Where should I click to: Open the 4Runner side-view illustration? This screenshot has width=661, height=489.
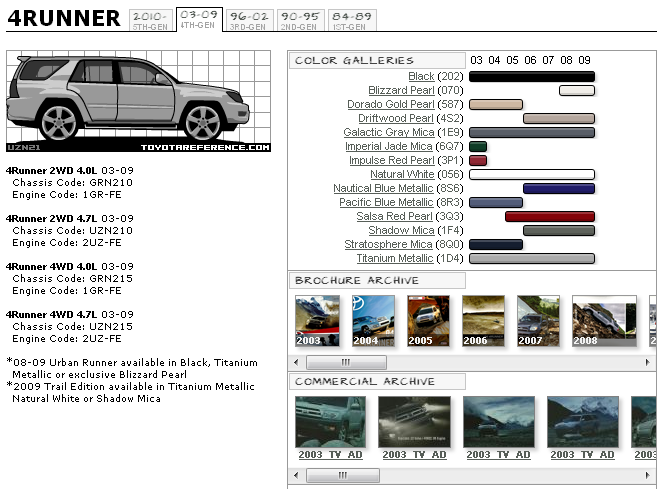click(x=138, y=101)
